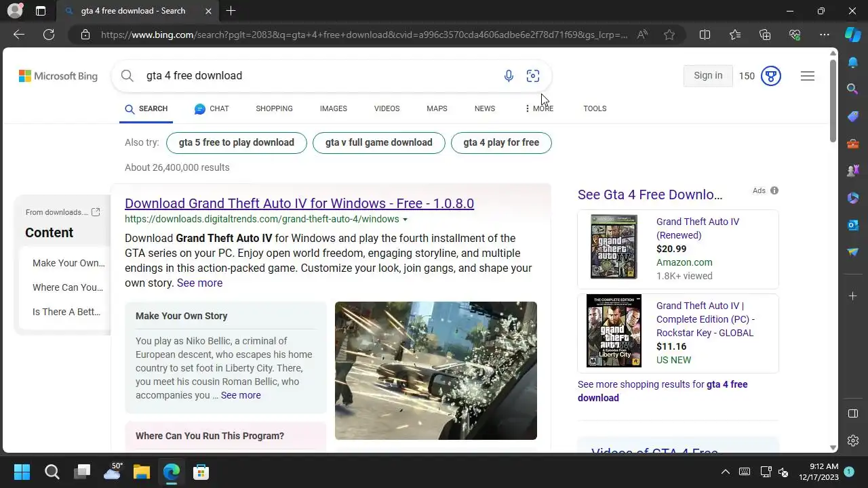Open sidebar Microsoft 365 icon

pos(853,197)
